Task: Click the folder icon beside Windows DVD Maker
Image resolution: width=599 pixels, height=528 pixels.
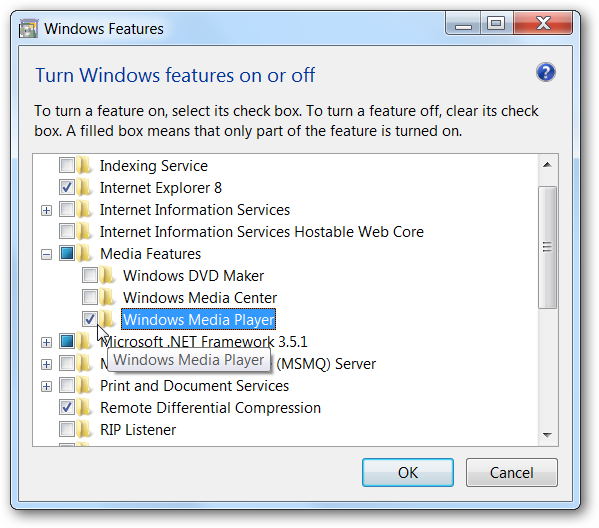Action: 107,275
